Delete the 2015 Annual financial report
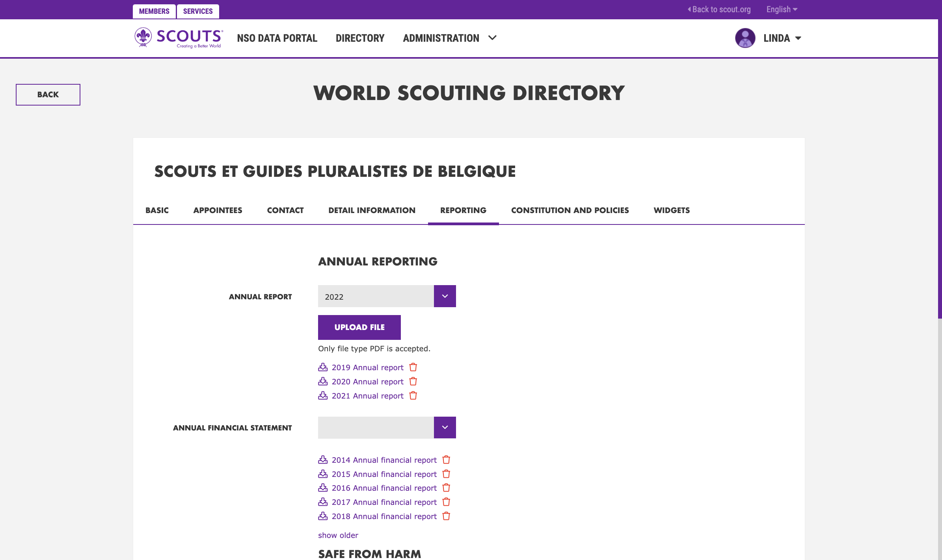This screenshot has width=942, height=560. (x=446, y=474)
